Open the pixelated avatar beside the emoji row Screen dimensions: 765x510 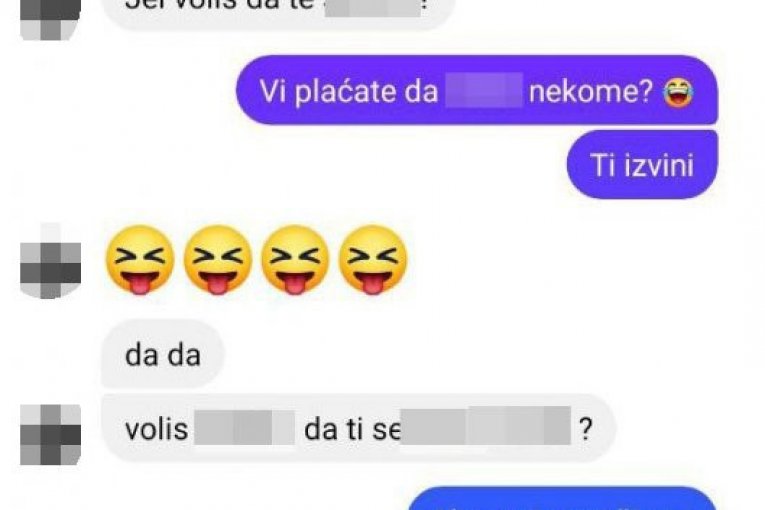(x=50, y=261)
